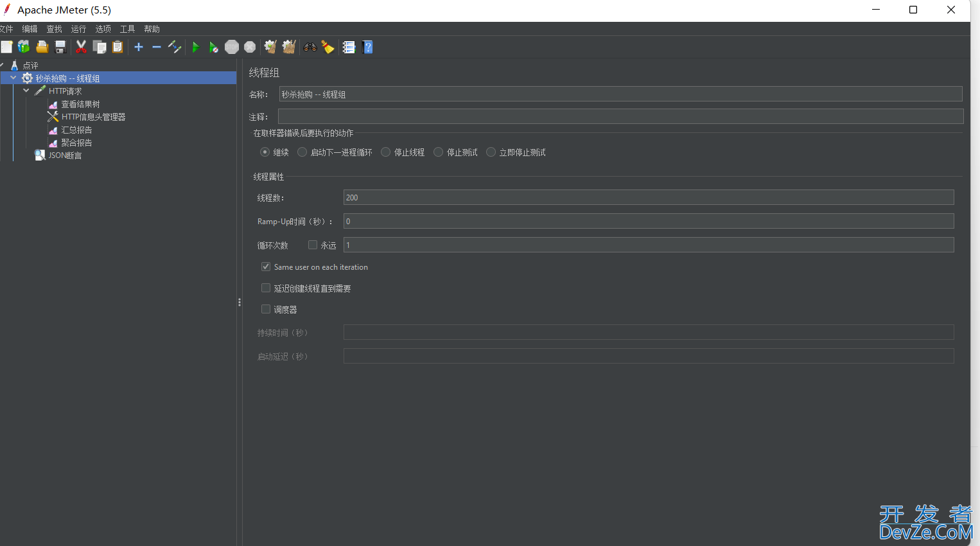Start the test with green play icon
This screenshot has width=980, height=546.
[x=196, y=47]
